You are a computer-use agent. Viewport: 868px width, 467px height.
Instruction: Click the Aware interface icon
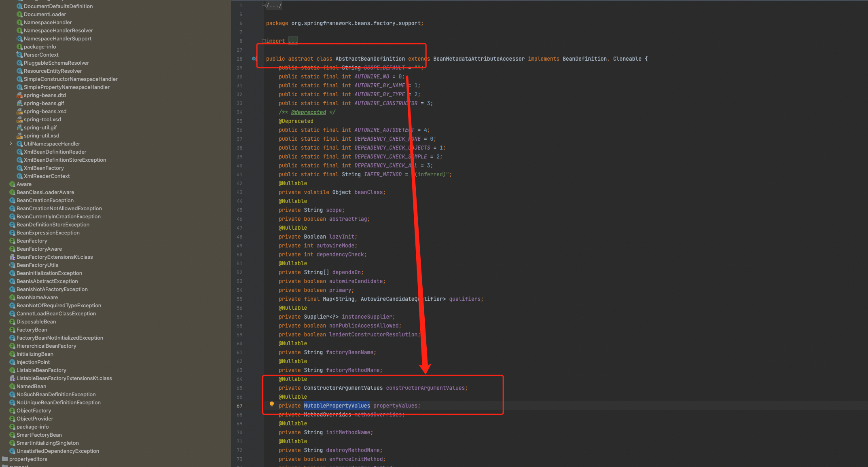click(12, 184)
